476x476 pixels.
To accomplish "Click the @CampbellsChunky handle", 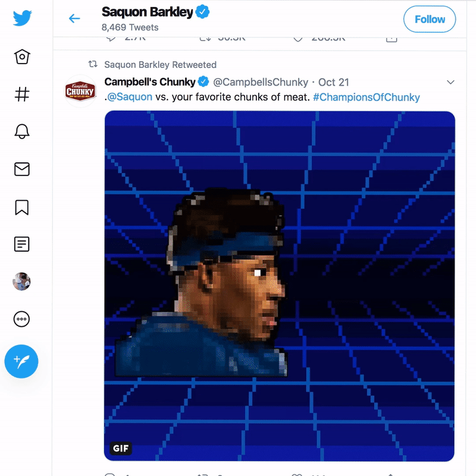I will pyautogui.click(x=261, y=82).
